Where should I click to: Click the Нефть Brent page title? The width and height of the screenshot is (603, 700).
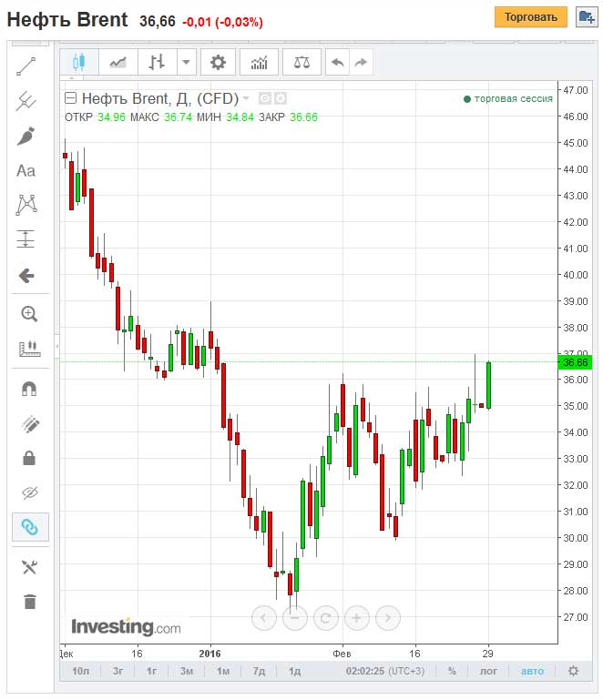coord(67,20)
